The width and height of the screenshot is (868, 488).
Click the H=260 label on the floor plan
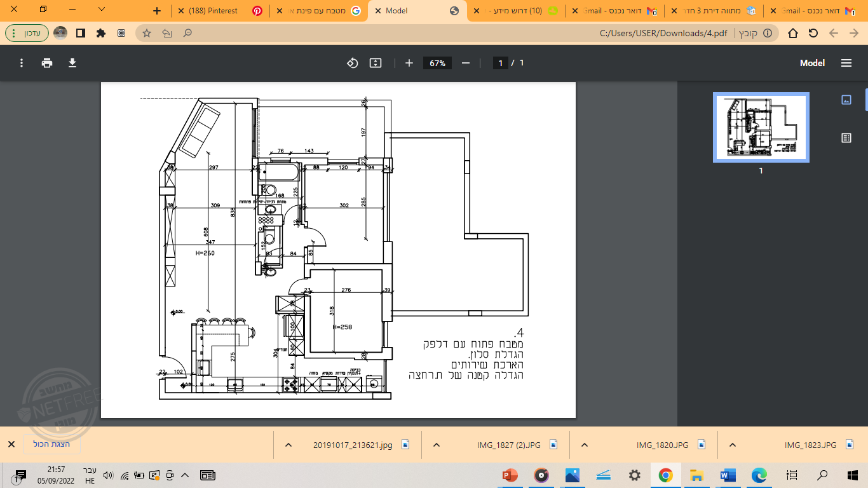[x=205, y=253]
